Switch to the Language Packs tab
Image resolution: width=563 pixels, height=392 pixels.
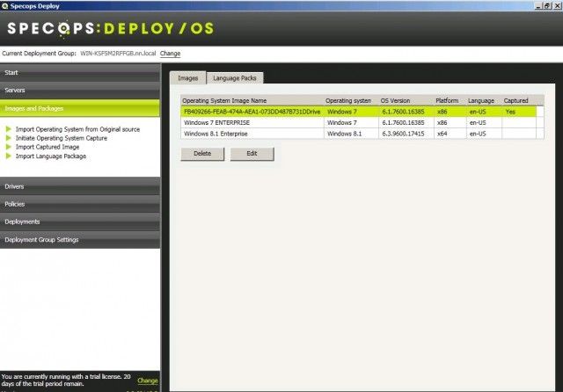[235, 78]
